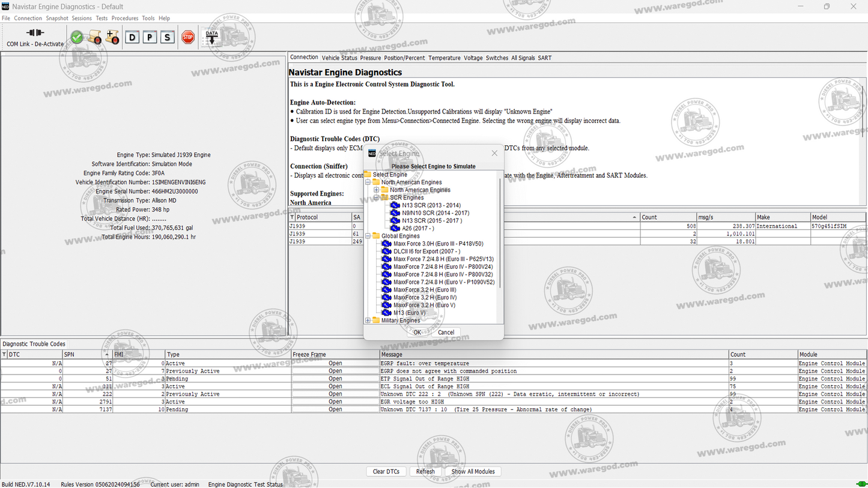This screenshot has width=868, height=488.
Task: Click the scroll with plus sign icon
Action: click(x=112, y=38)
